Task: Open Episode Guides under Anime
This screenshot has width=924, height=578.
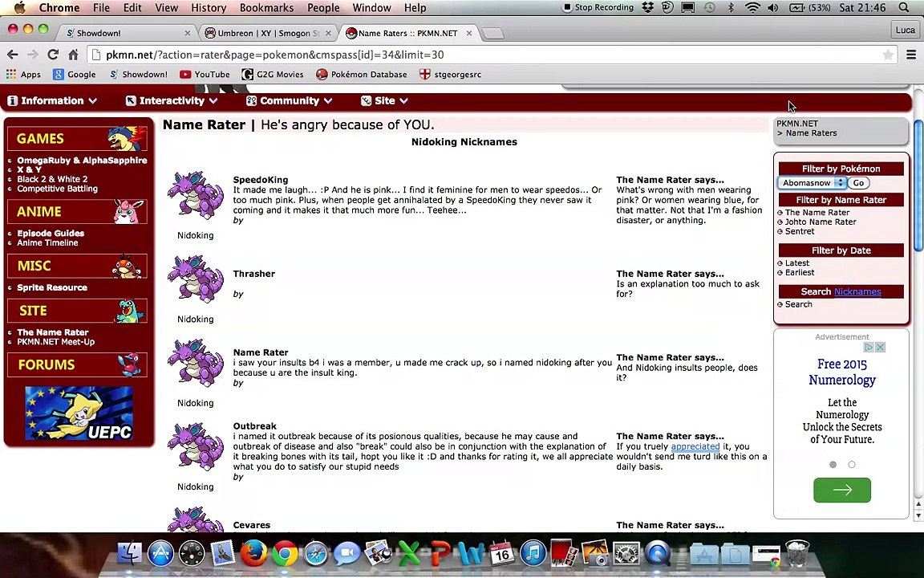Action: point(51,234)
